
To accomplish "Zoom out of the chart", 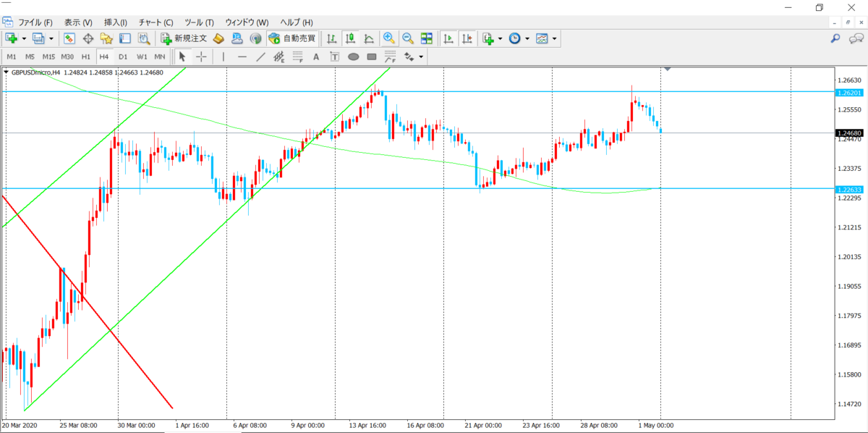I will pyautogui.click(x=408, y=38).
